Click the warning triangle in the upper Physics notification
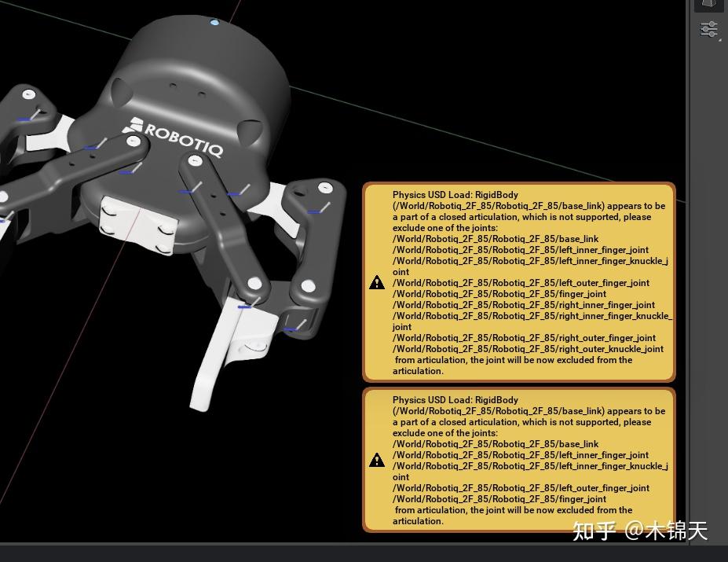Viewport: 728px width, 562px height. tap(377, 282)
